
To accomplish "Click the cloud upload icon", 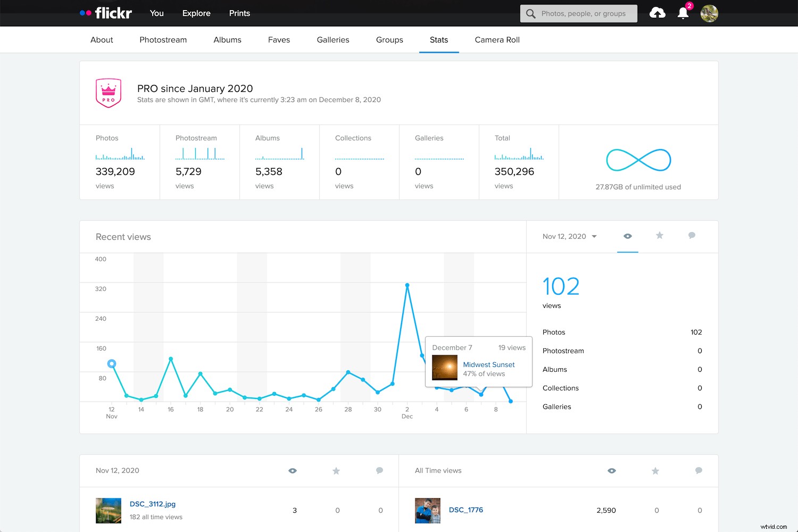I will point(658,13).
